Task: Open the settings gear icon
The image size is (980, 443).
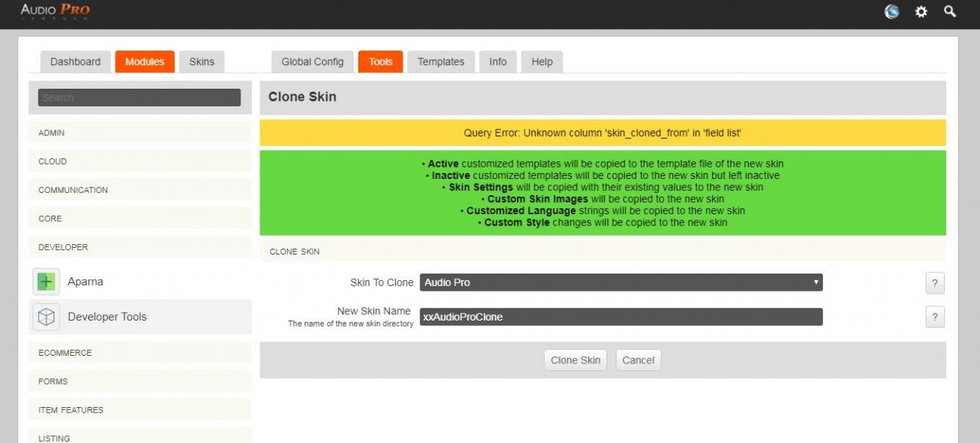Action: [x=921, y=11]
